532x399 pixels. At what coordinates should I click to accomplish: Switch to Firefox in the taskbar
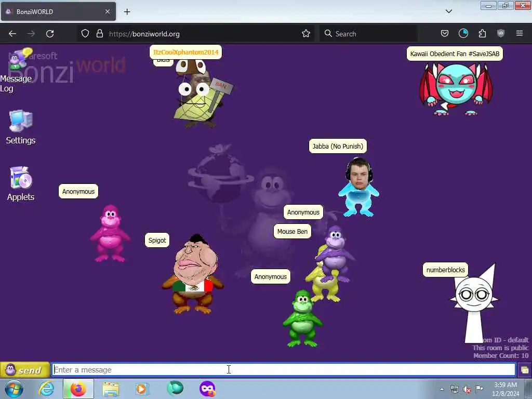[78, 389]
